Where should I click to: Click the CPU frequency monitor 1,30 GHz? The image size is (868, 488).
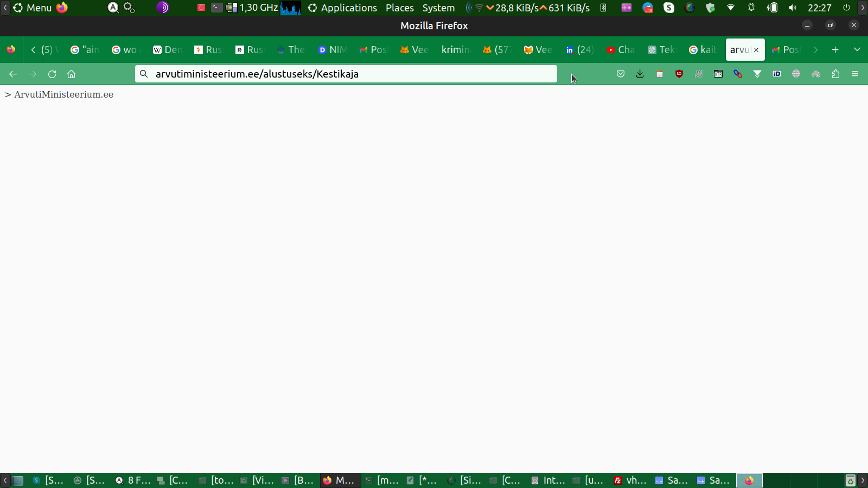click(252, 8)
